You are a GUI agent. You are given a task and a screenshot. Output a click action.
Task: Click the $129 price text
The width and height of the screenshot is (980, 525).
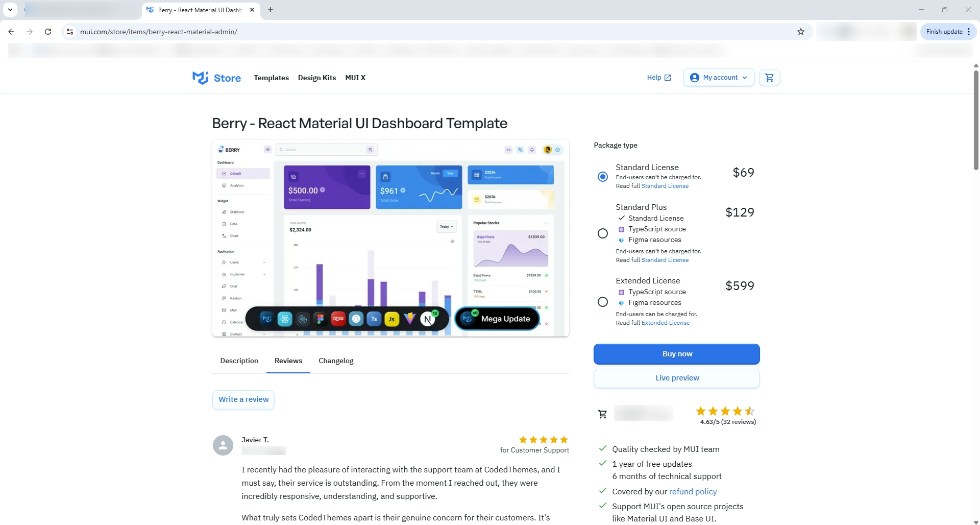pos(740,212)
